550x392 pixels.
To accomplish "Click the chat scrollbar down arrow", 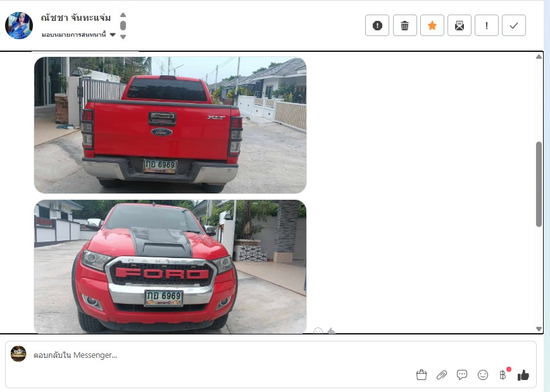I will (539, 329).
